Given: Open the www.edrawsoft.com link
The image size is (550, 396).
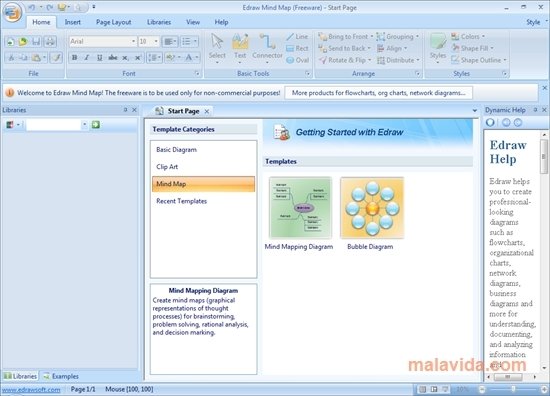Looking at the screenshot, I should [31, 389].
